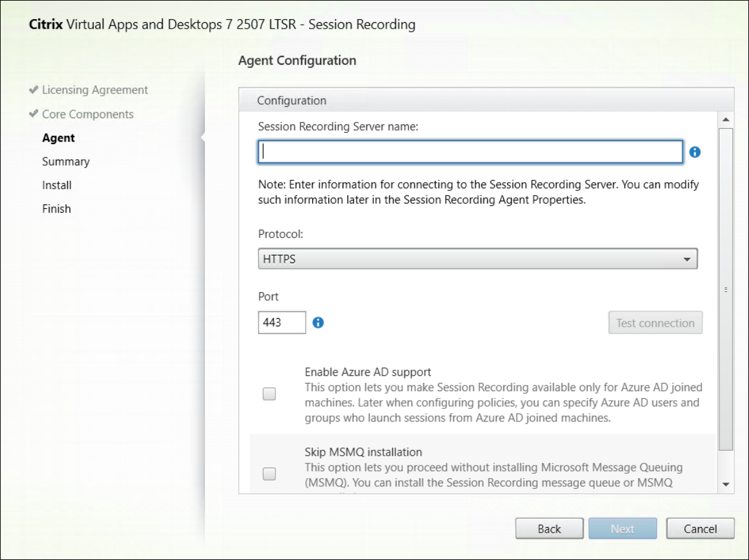This screenshot has height=560, width=749.
Task: Select the Agent step in sidebar
Action: pyautogui.click(x=58, y=138)
